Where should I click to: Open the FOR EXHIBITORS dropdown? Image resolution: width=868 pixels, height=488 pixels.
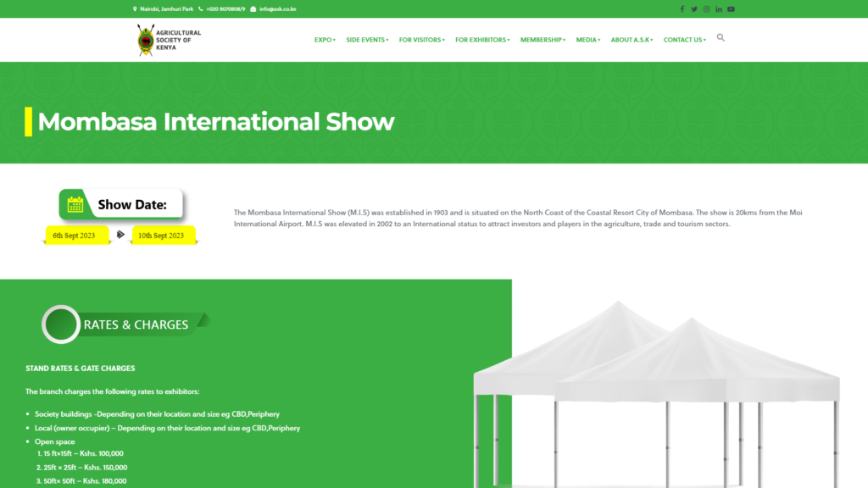point(482,40)
